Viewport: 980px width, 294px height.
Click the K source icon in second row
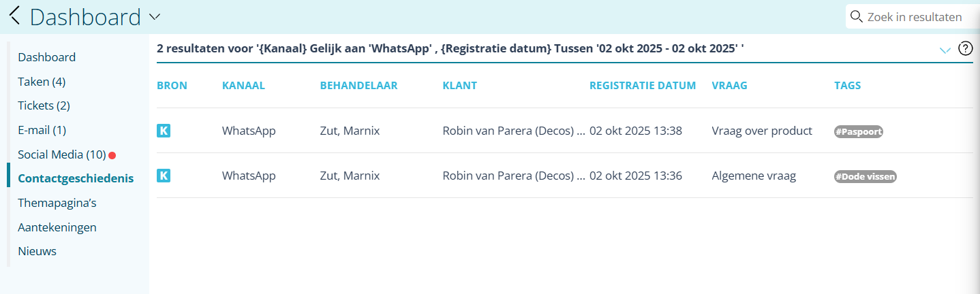(x=164, y=176)
